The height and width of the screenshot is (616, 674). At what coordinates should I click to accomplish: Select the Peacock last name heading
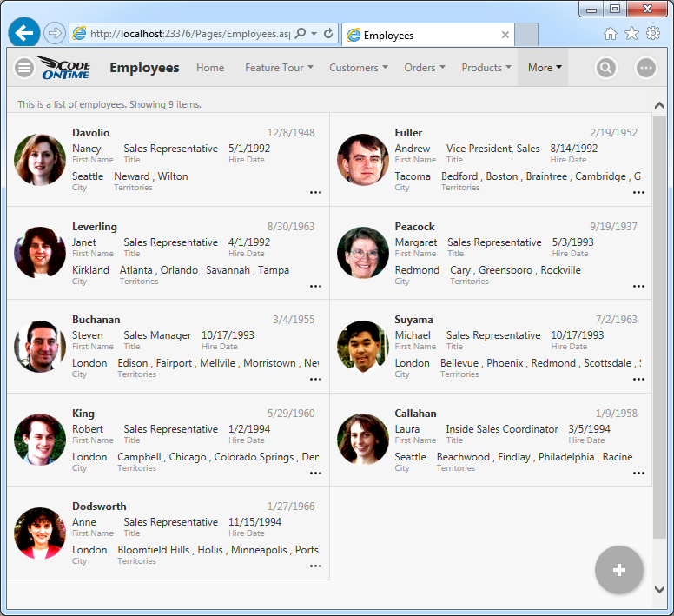[415, 226]
